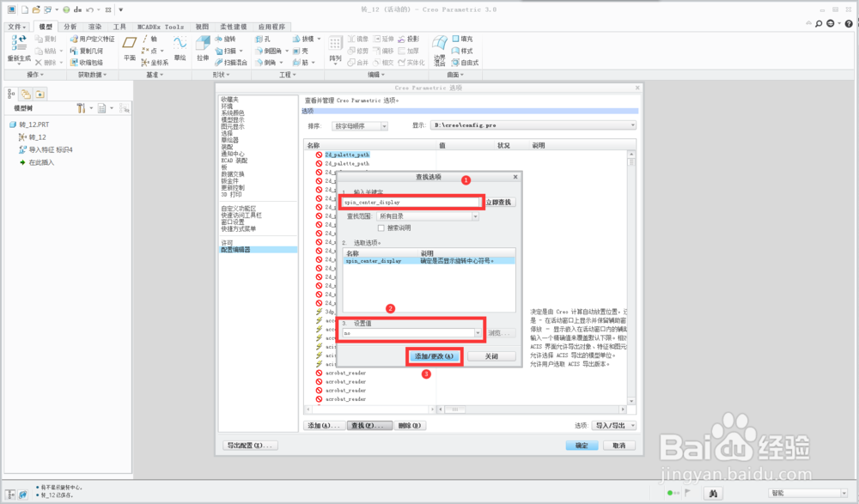Open the 查找范围 scope dropdown
The height and width of the screenshot is (504, 859).
pos(475,216)
